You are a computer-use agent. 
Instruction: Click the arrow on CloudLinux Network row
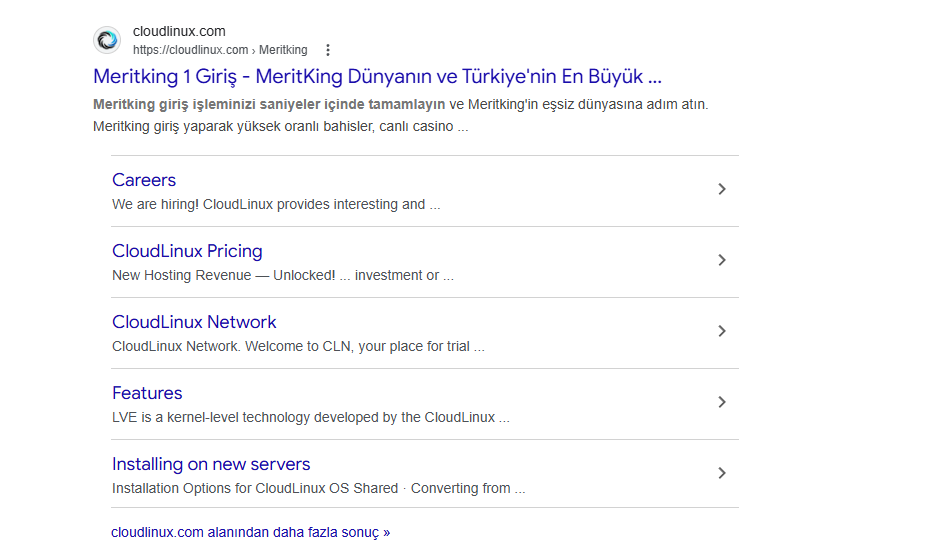(x=722, y=331)
